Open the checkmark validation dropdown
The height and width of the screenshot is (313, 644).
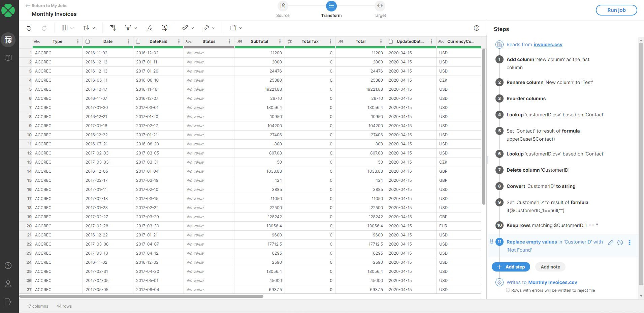(188, 28)
